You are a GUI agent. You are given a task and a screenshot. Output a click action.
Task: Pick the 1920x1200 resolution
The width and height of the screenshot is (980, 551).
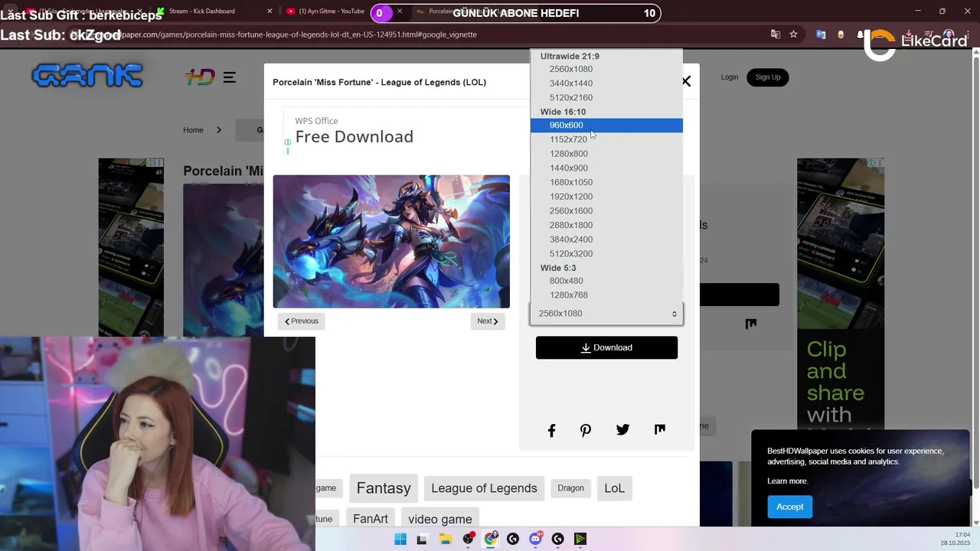(x=606, y=197)
